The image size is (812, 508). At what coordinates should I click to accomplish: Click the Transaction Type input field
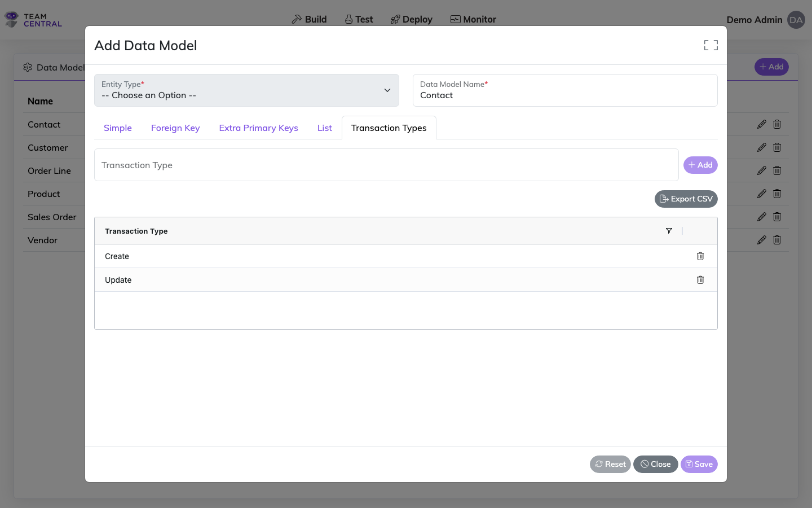386,165
